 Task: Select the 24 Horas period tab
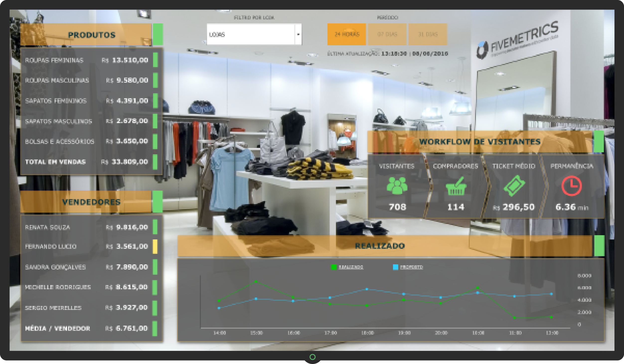347,34
